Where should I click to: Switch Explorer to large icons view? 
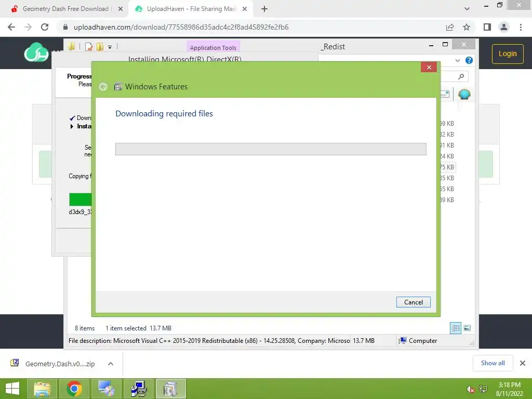[467, 328]
